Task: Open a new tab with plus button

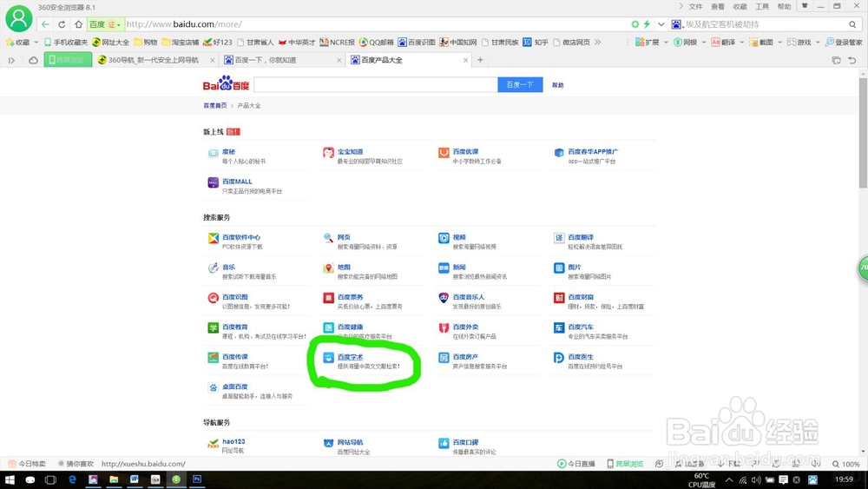Action: [x=480, y=60]
